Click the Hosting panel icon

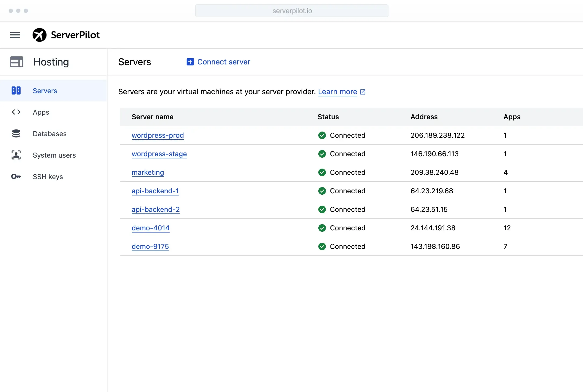(17, 62)
